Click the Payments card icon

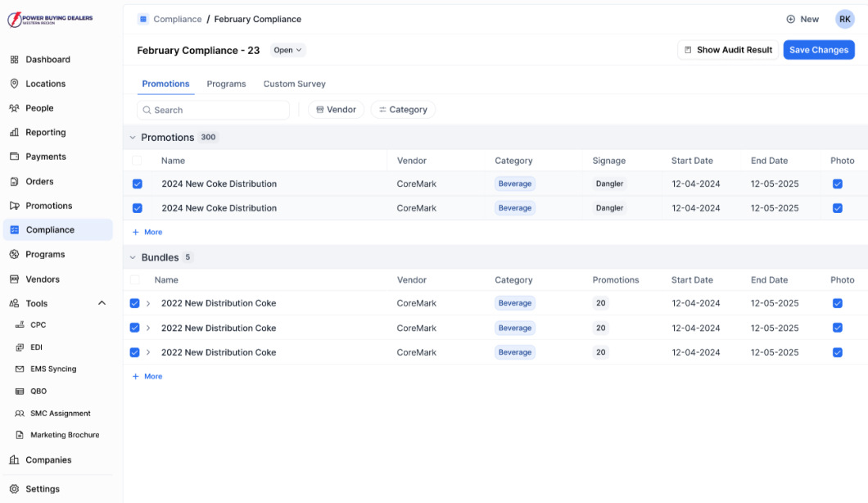pos(14,156)
